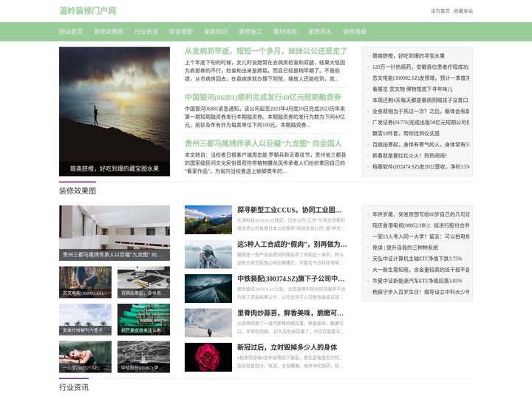The height and width of the screenshot is (399, 532).
Task: Open sidebar item 赣南脐橙，好吃到爆
Action: click(x=408, y=56)
